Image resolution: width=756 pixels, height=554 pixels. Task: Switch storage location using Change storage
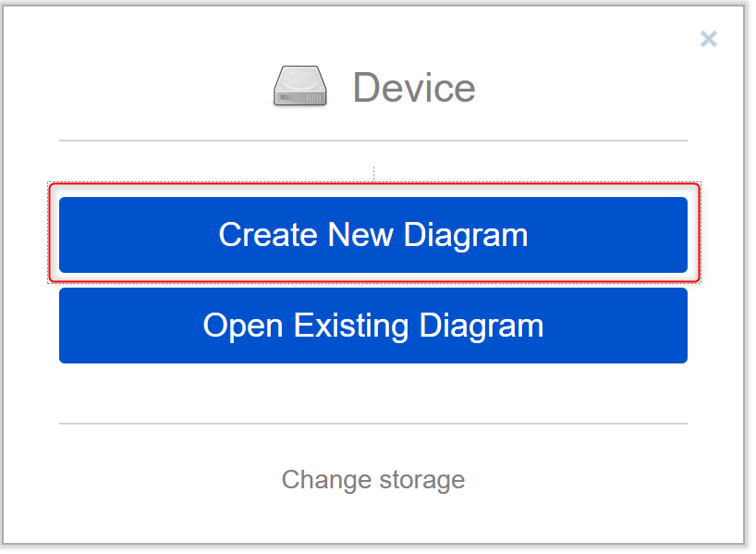[x=372, y=479]
